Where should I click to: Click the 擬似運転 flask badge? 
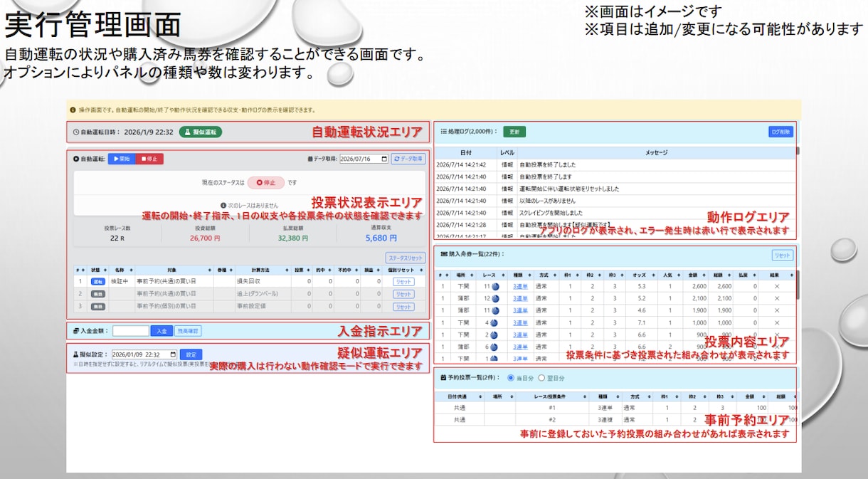(200, 132)
